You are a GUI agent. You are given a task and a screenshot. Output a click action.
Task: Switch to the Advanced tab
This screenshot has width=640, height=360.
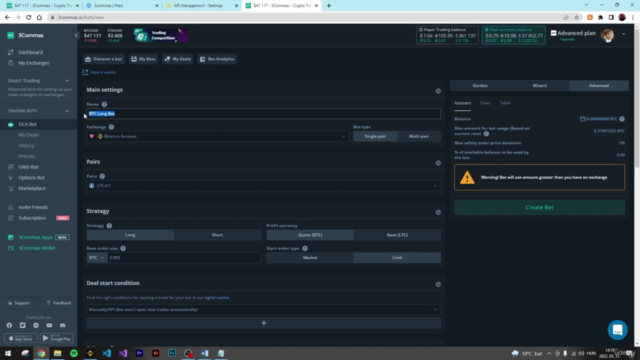click(x=599, y=86)
